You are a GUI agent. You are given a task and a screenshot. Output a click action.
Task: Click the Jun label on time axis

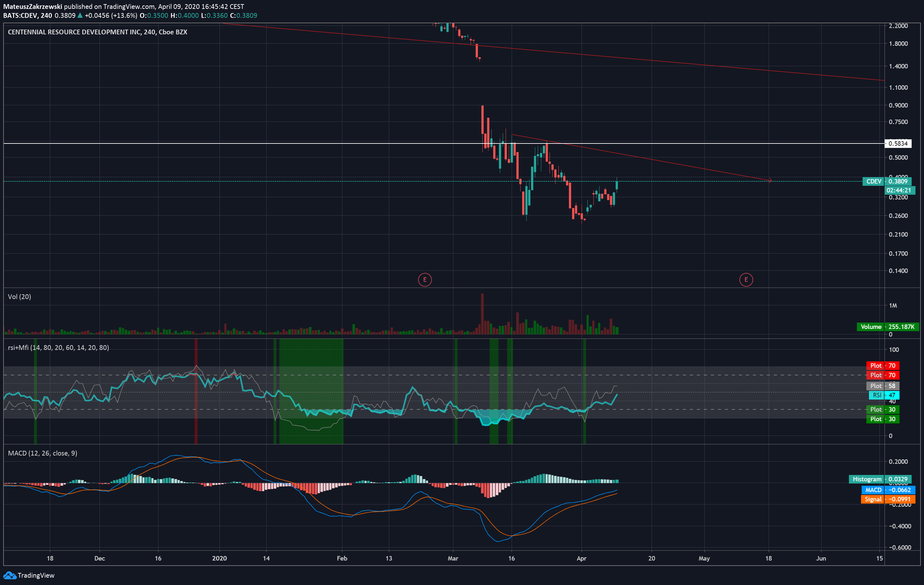pyautogui.click(x=821, y=558)
